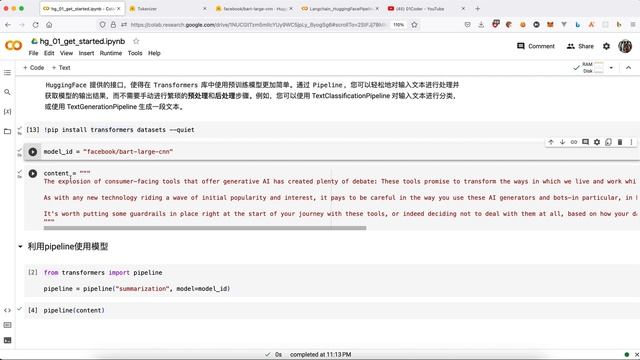Move cell down arrow in cell toolbar
The image size is (640, 360).
tap(562, 142)
